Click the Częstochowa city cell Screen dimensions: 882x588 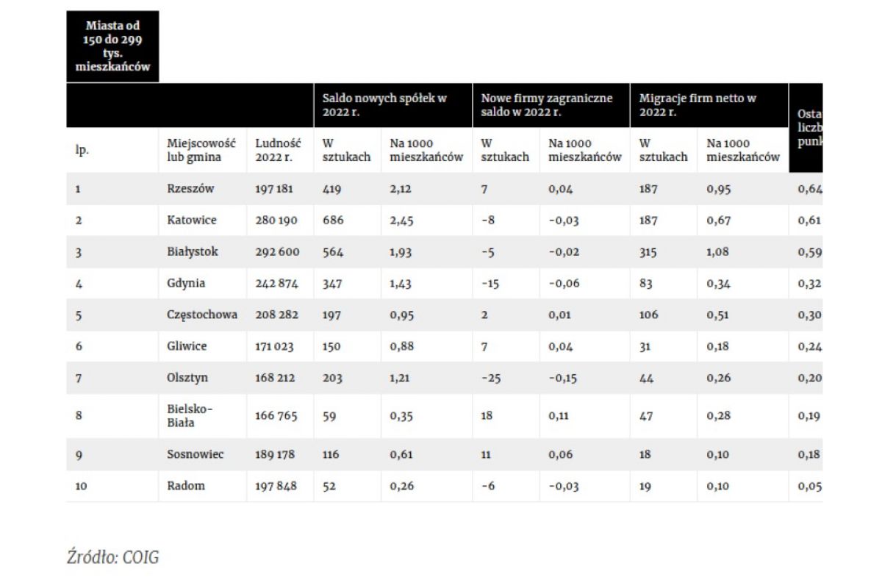coord(202,315)
